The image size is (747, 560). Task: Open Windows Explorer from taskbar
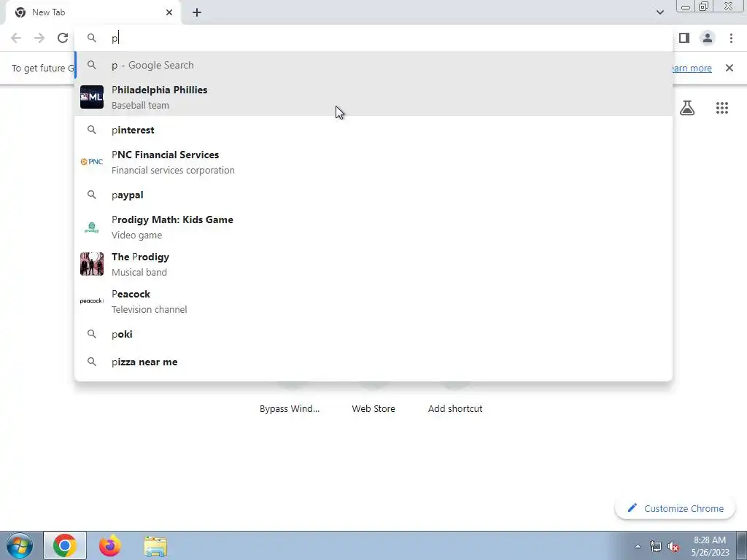point(156,546)
